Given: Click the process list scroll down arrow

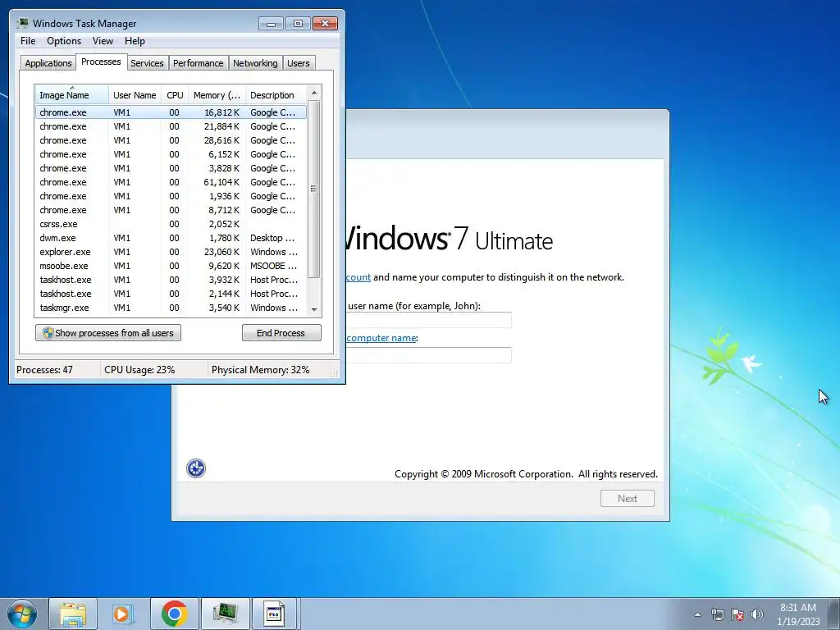Looking at the screenshot, I should click(x=314, y=309).
